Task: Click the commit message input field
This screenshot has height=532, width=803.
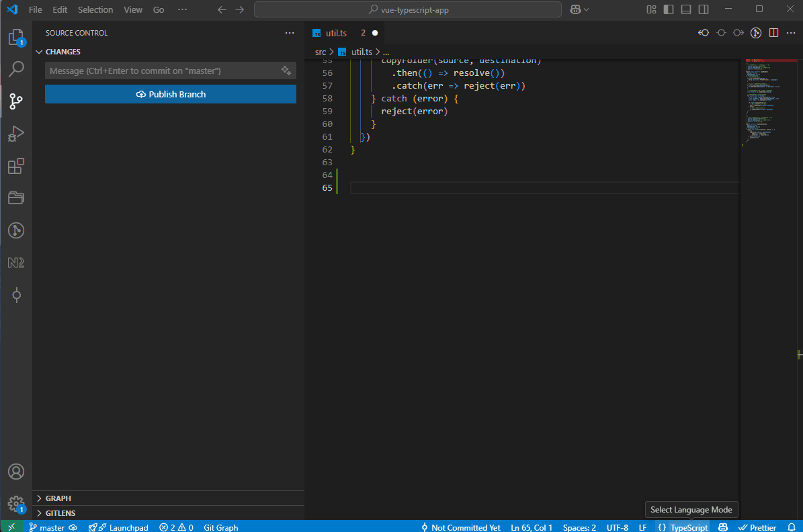Action: coord(164,71)
